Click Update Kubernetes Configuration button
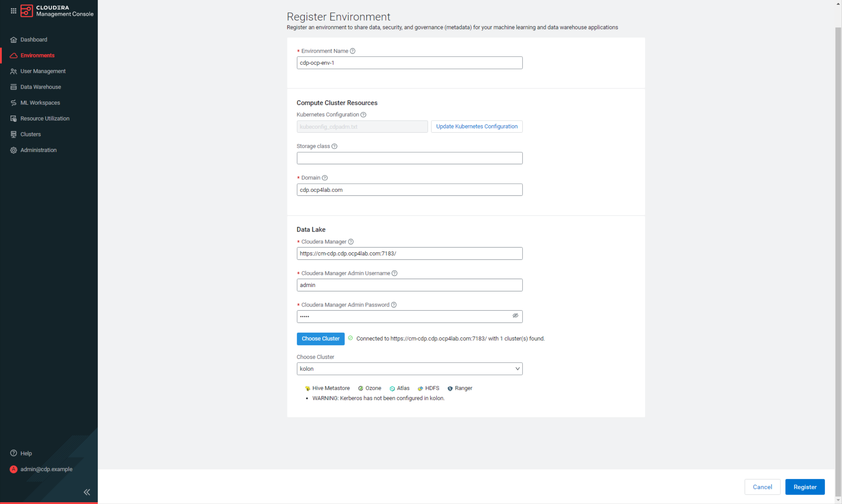The height and width of the screenshot is (504, 842). pos(477,126)
